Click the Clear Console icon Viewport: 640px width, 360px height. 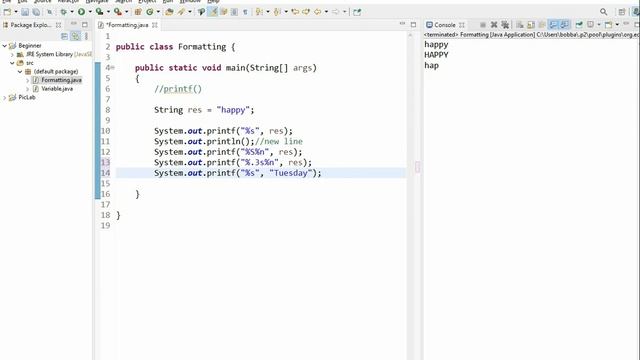[520, 25]
